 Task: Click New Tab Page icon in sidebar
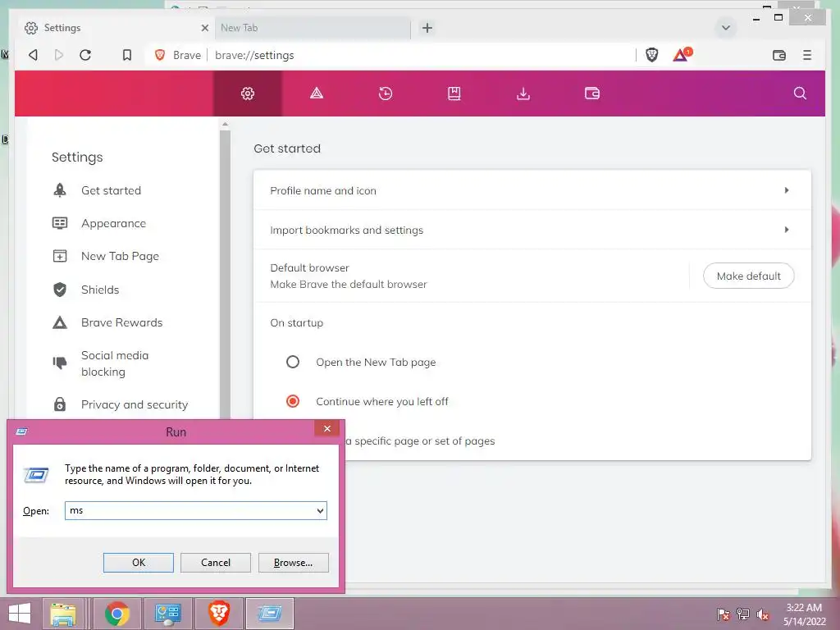pos(60,256)
